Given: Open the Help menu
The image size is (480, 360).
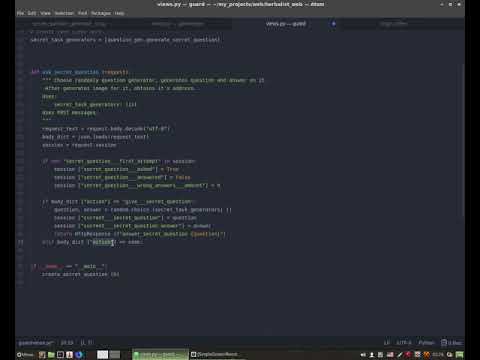Looking at the screenshot, I should tap(119, 13).
